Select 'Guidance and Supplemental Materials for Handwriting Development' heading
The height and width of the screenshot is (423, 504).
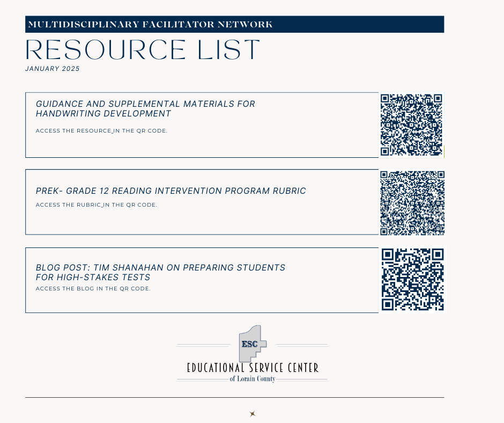[145, 109]
